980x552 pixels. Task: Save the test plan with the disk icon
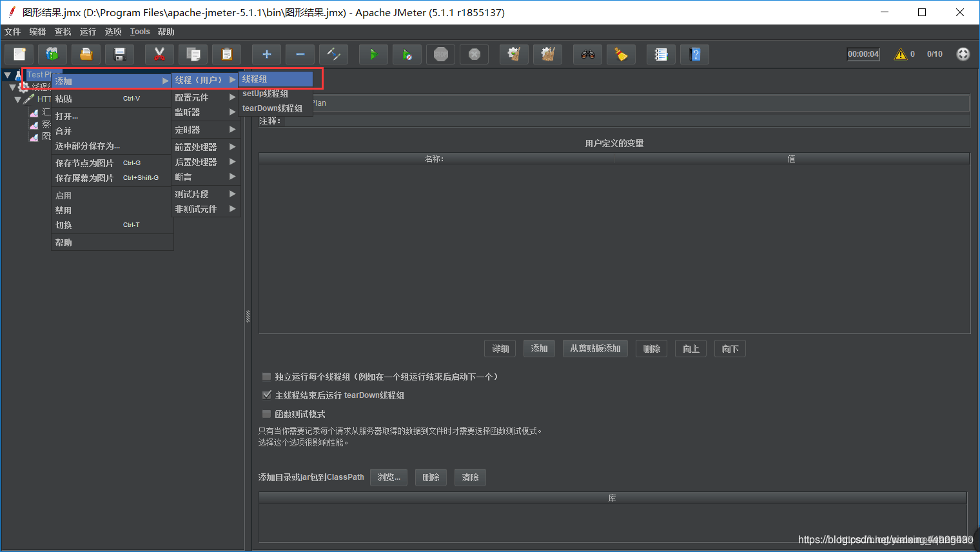tap(119, 54)
